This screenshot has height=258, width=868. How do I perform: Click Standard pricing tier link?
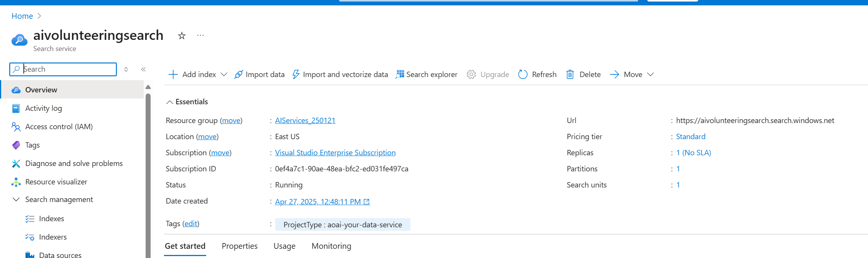click(691, 136)
